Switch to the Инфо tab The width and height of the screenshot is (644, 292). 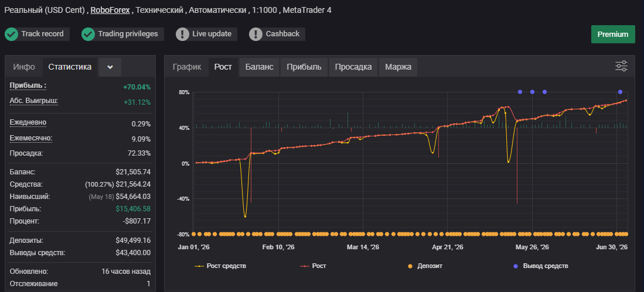point(24,67)
